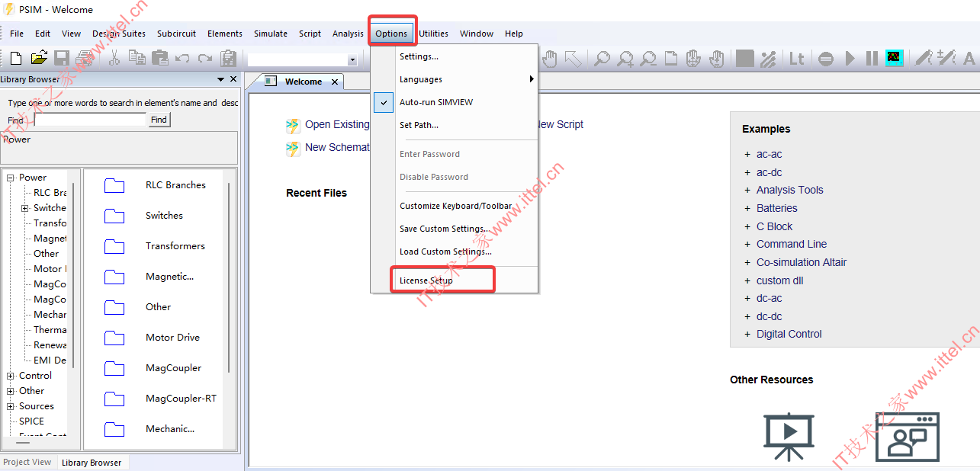Click the presentation video resource icon

pos(789,437)
